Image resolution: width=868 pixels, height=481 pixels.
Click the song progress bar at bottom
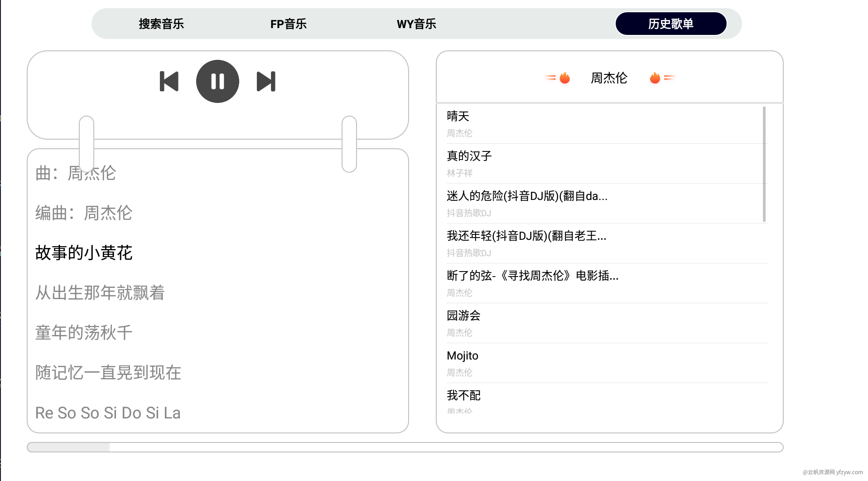405,447
